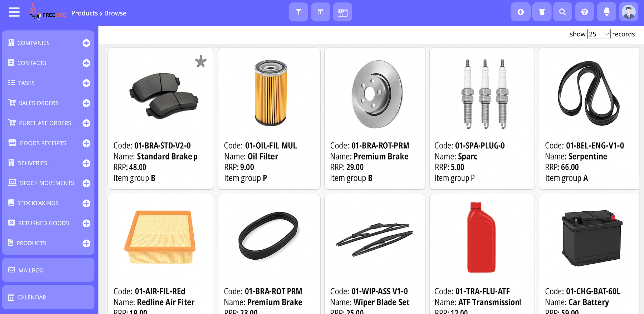Viewport: 644px width, 314px height.
Task: Click the trash delete icon
Action: 542,12
